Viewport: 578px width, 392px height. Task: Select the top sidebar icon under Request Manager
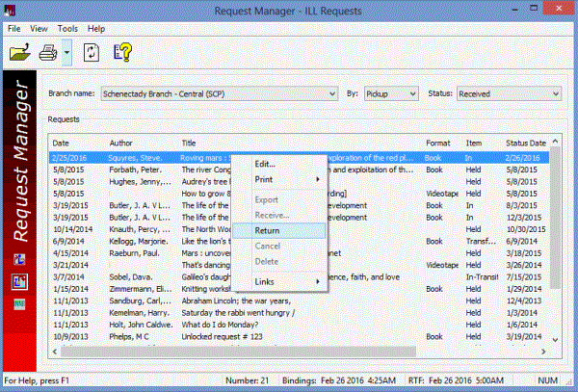click(19, 258)
